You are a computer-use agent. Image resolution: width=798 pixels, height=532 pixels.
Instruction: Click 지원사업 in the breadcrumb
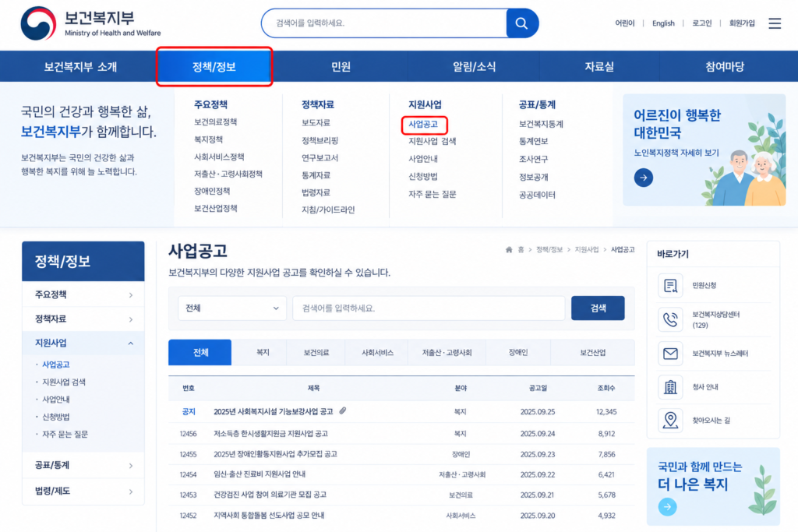[x=586, y=250]
